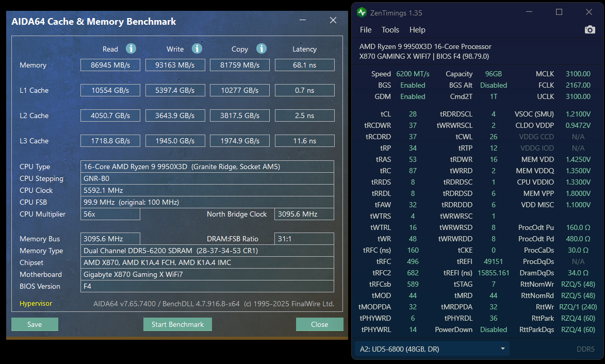Click the Write info icon in AIDA64
Viewport: 605px width, 364px height.
pyautogui.click(x=197, y=48)
